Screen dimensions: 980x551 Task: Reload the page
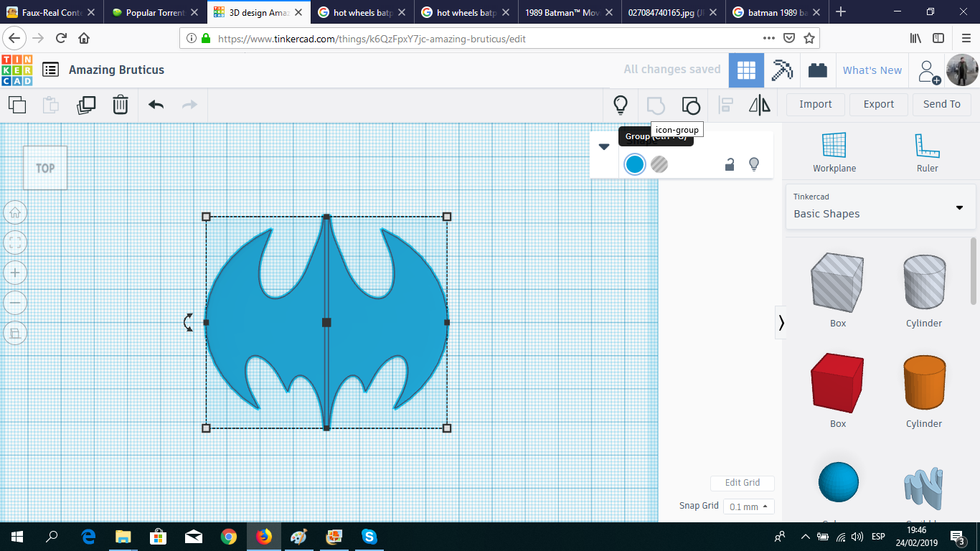click(x=62, y=38)
